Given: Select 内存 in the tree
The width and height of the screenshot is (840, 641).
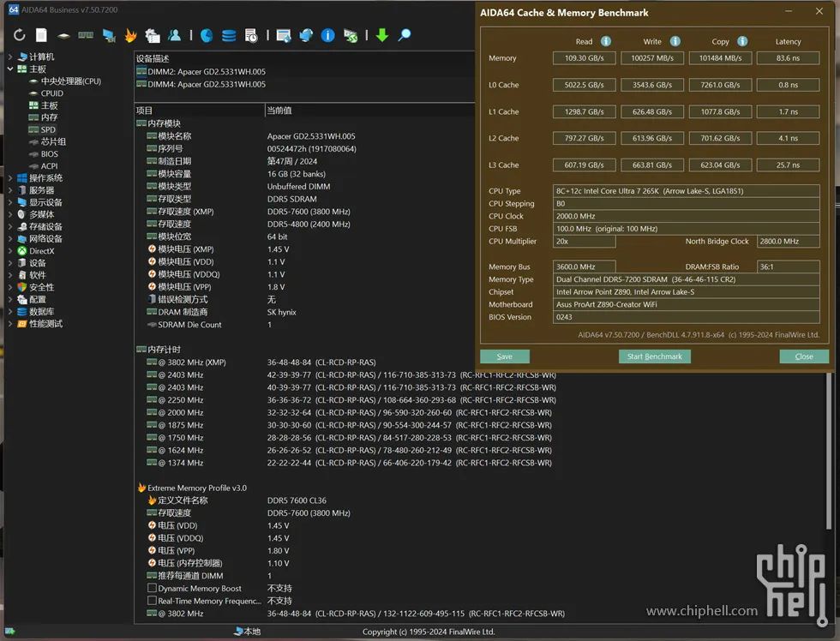Looking at the screenshot, I should pos(50,117).
